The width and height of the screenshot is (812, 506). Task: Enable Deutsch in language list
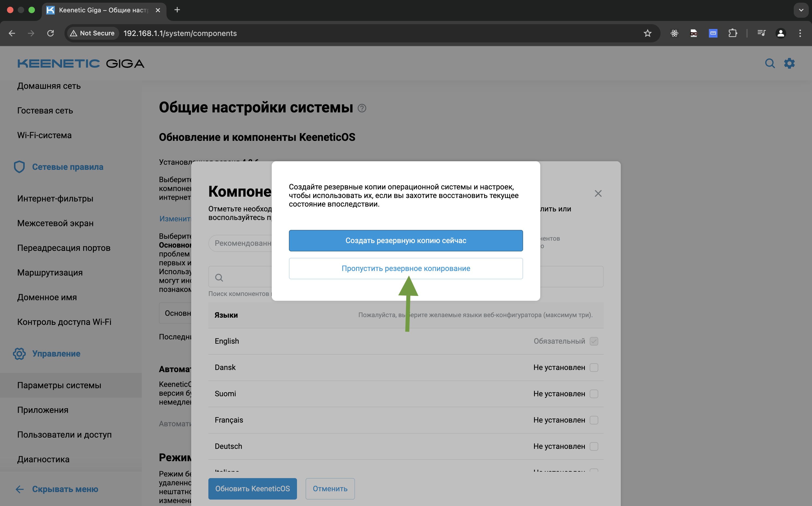pyautogui.click(x=594, y=446)
